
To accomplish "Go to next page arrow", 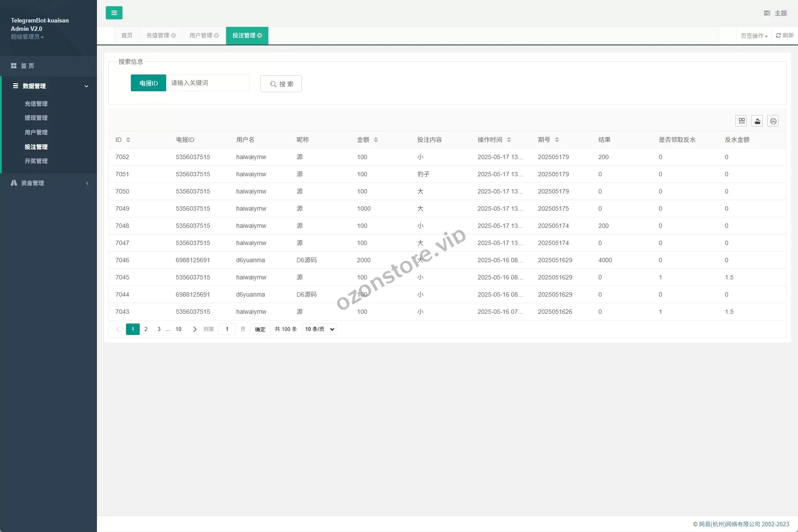I will coord(195,329).
